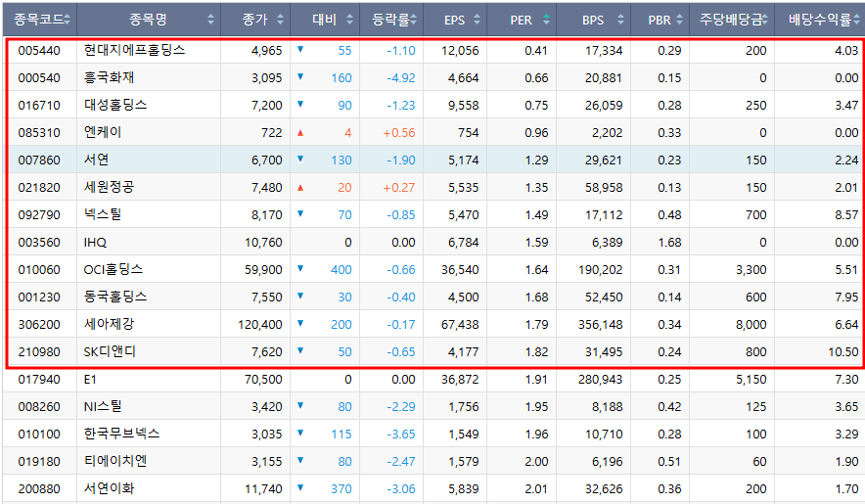Click closing price 120,400 of 세아제강
The width and height of the screenshot is (865, 504).
pos(260,325)
